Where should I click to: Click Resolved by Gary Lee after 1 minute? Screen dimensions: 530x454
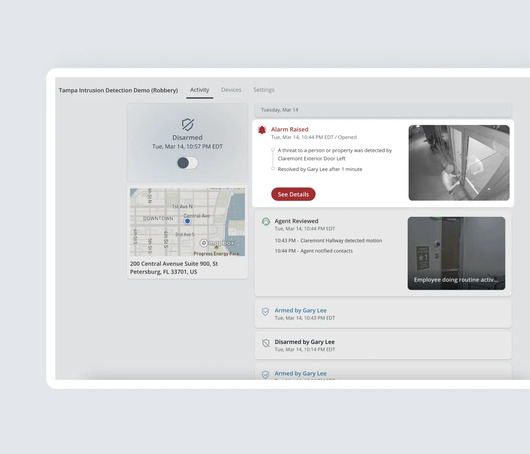coord(320,169)
